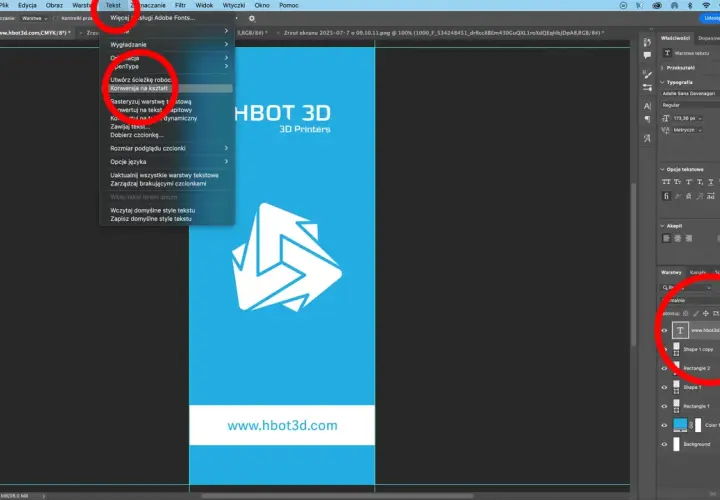This screenshot has width=720, height=500.
Task: Open the Tekst menu in menu bar
Action: click(x=113, y=6)
